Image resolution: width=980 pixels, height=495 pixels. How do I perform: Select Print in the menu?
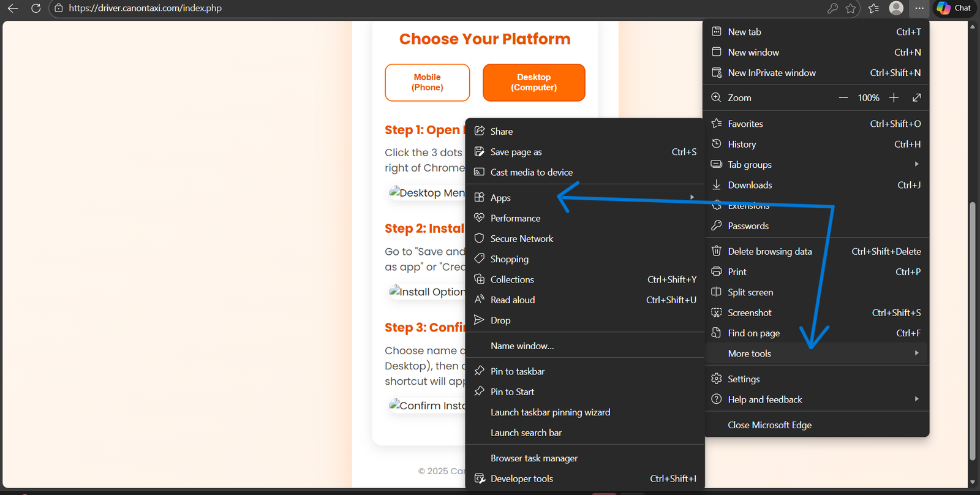[x=816, y=272]
